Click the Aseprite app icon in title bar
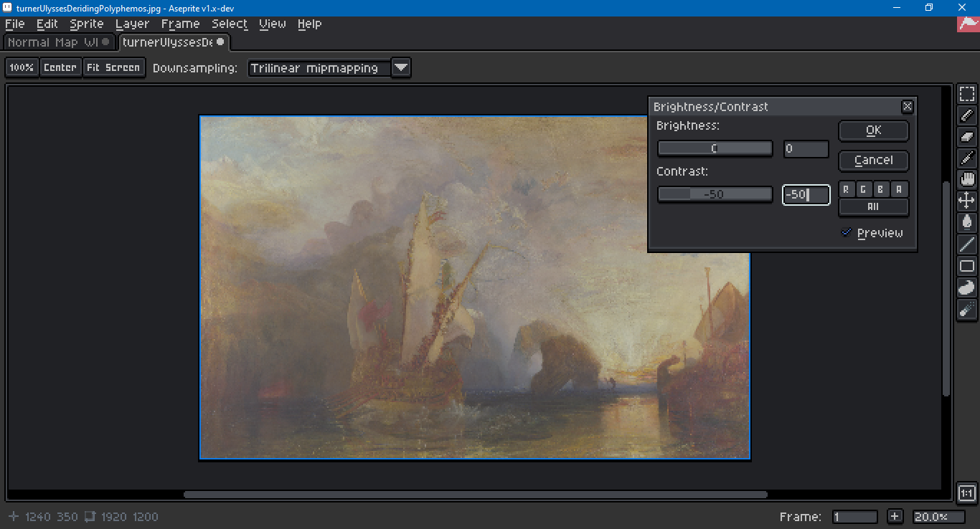 pyautogui.click(x=7, y=7)
